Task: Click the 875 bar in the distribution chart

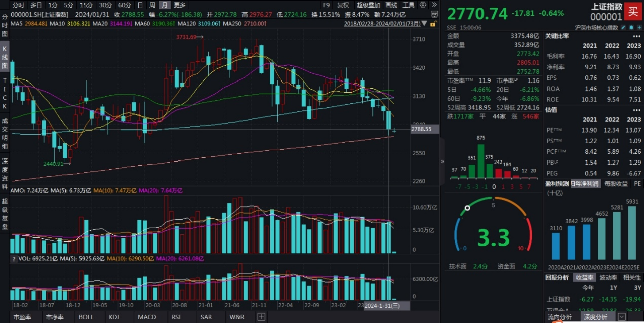Action: coord(480,161)
